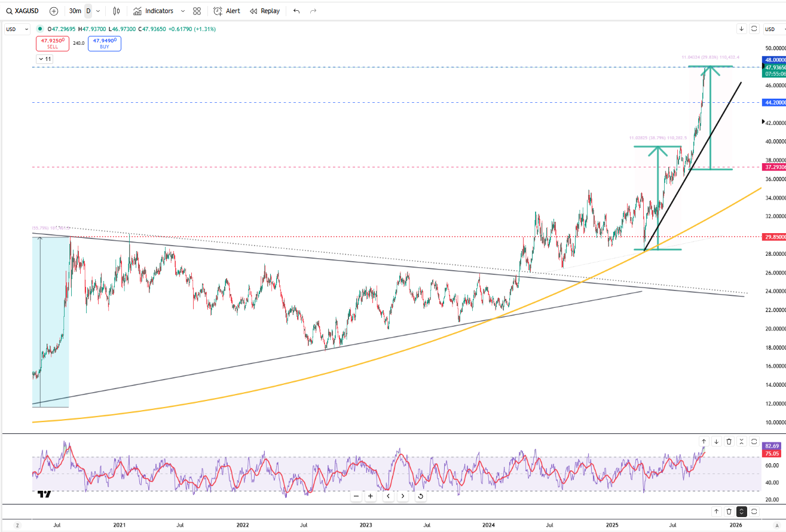Open the XAGUSD symbol search
This screenshot has width=786, height=532.
click(x=24, y=11)
